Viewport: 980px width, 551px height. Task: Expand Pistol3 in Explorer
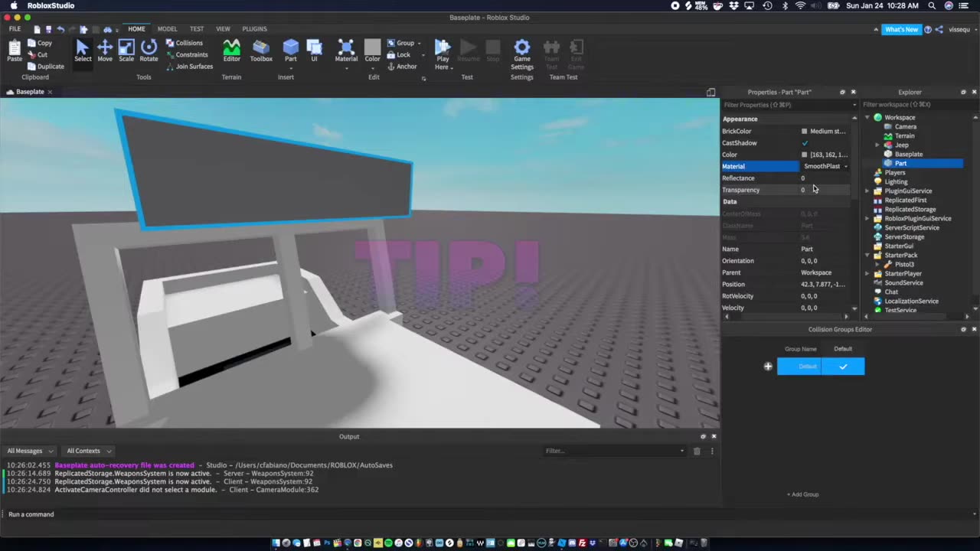[877, 264]
